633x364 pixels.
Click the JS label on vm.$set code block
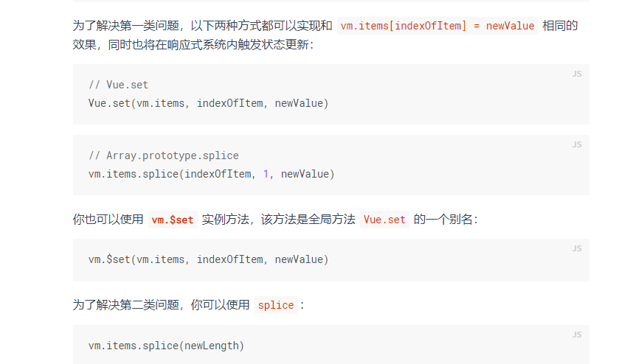[576, 248]
